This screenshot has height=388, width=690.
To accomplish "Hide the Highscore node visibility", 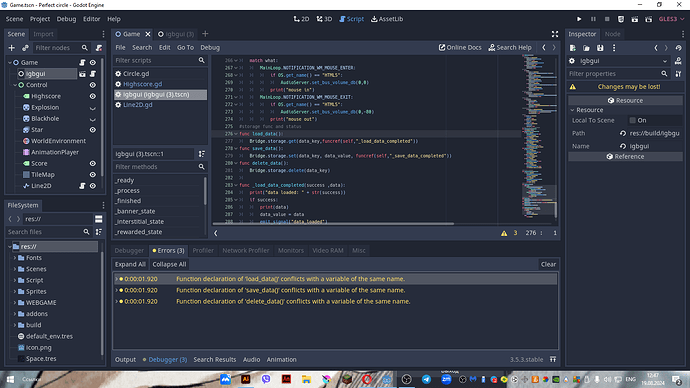I will click(93, 96).
